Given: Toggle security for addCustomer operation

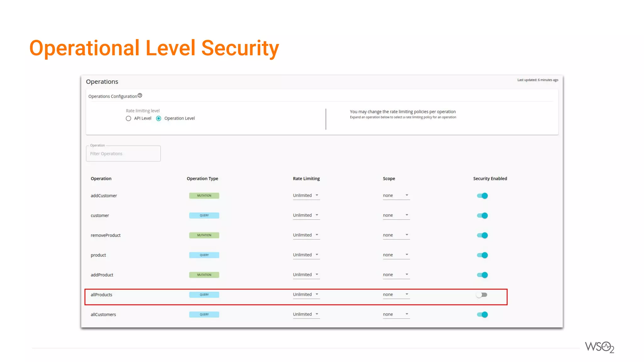Looking at the screenshot, I should coord(482,196).
